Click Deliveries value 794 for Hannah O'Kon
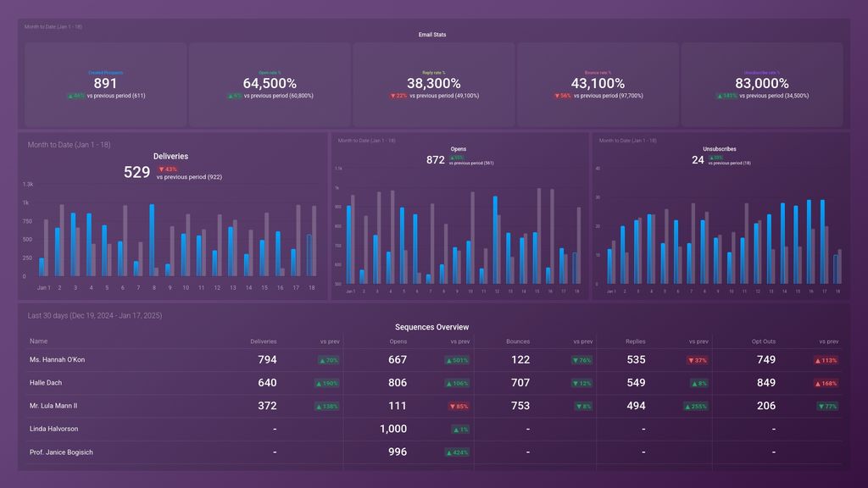Image resolution: width=868 pixels, height=488 pixels. pos(267,359)
